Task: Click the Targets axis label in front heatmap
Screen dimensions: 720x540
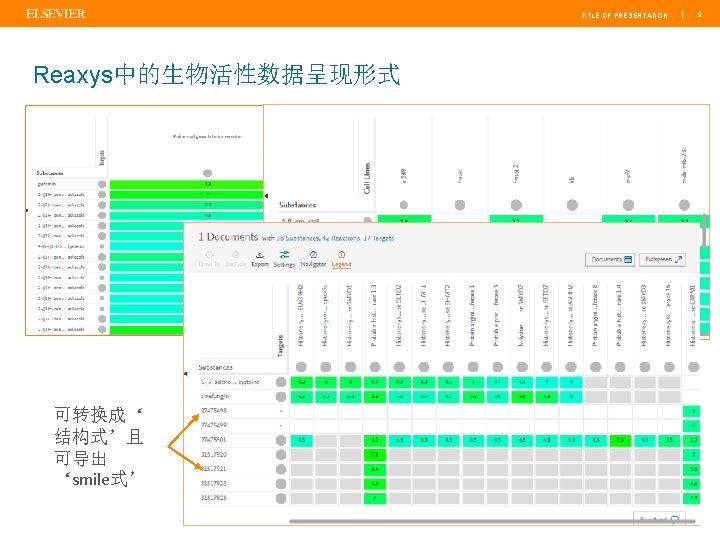Action: click(280, 346)
